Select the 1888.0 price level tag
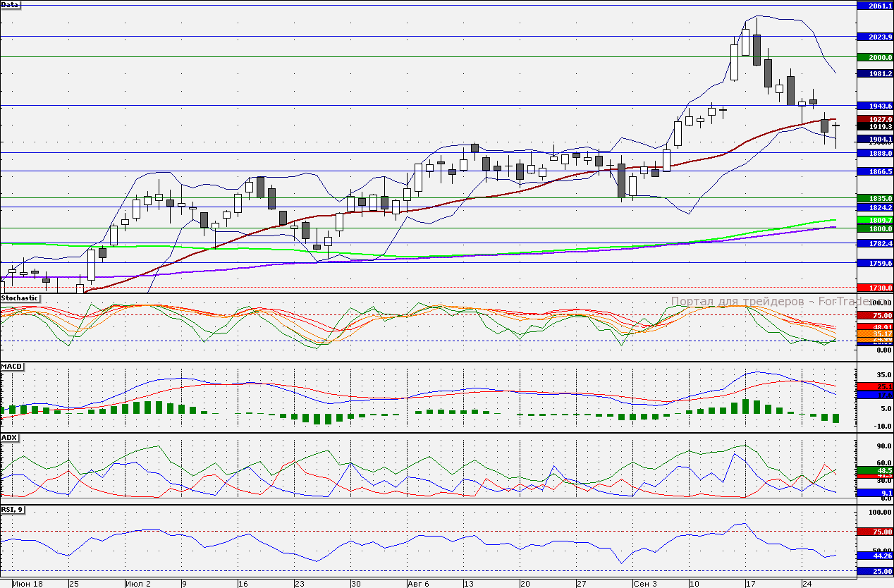 click(875, 153)
